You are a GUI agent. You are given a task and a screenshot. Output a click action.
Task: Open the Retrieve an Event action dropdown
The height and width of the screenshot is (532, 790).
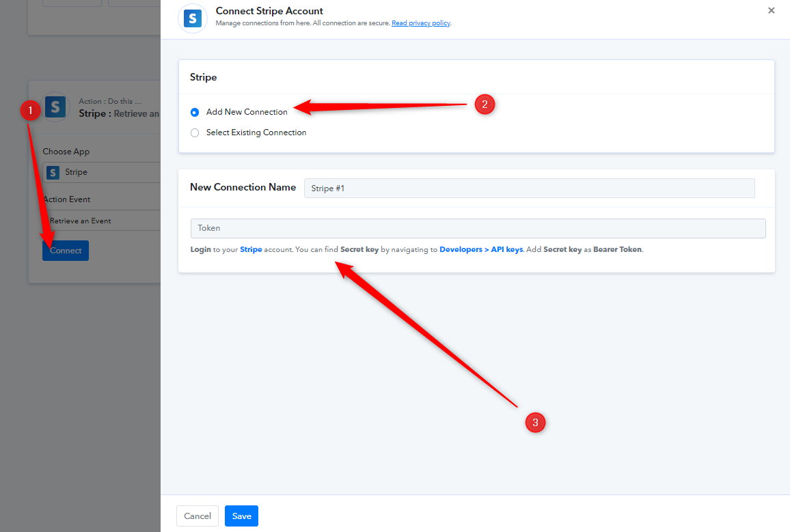pyautogui.click(x=102, y=221)
